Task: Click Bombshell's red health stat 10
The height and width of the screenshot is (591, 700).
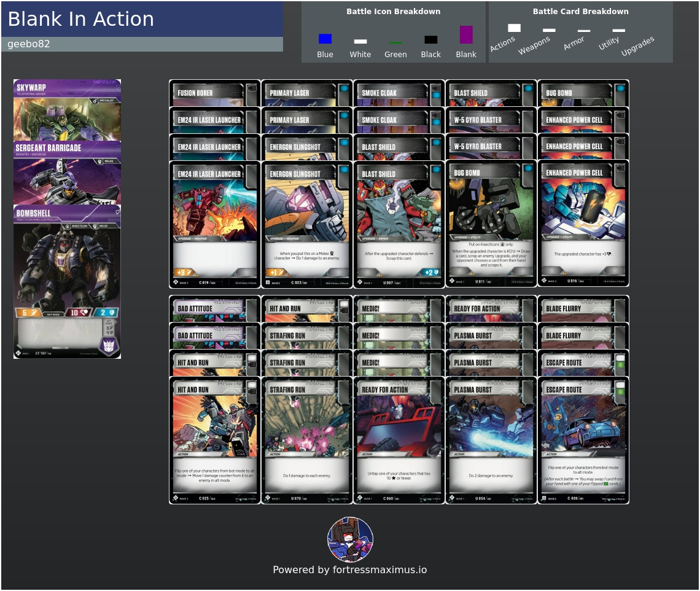Action: click(x=78, y=313)
